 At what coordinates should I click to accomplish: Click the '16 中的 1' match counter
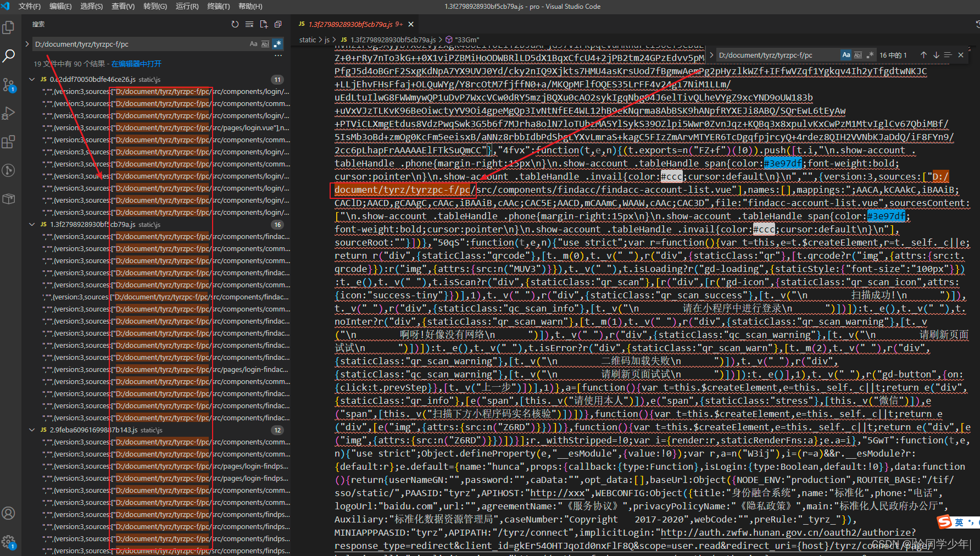point(893,55)
